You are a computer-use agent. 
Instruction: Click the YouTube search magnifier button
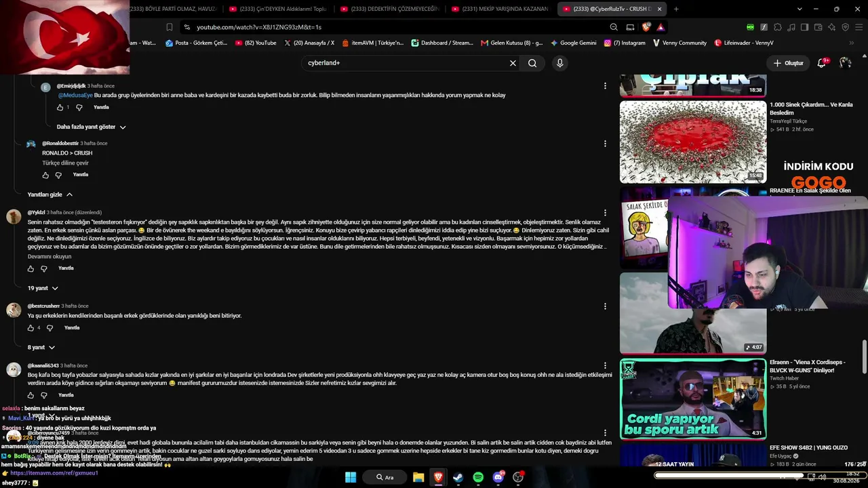coord(532,63)
